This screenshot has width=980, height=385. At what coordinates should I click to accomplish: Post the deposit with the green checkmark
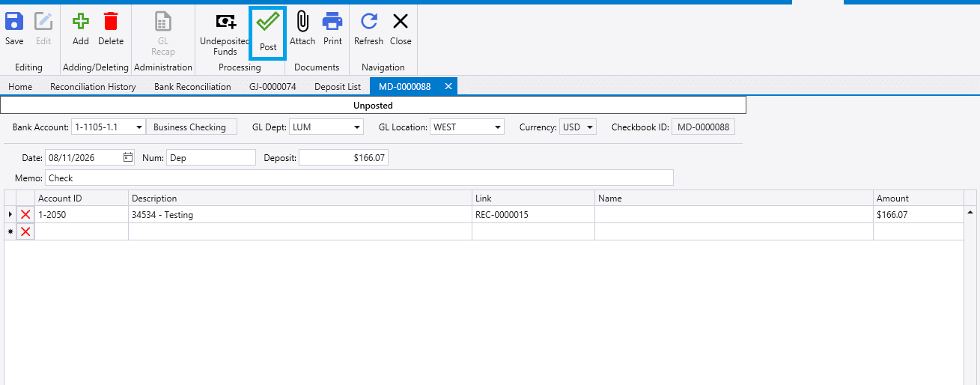tap(268, 32)
